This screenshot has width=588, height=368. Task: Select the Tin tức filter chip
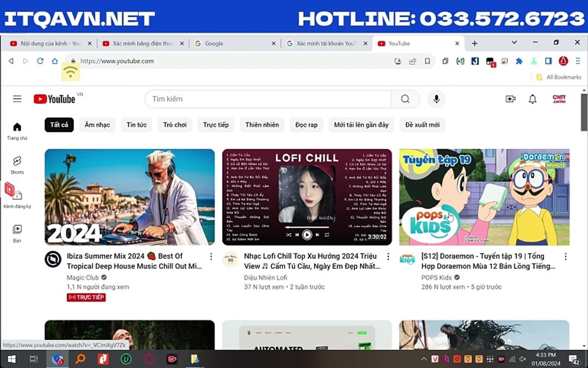[136, 125]
